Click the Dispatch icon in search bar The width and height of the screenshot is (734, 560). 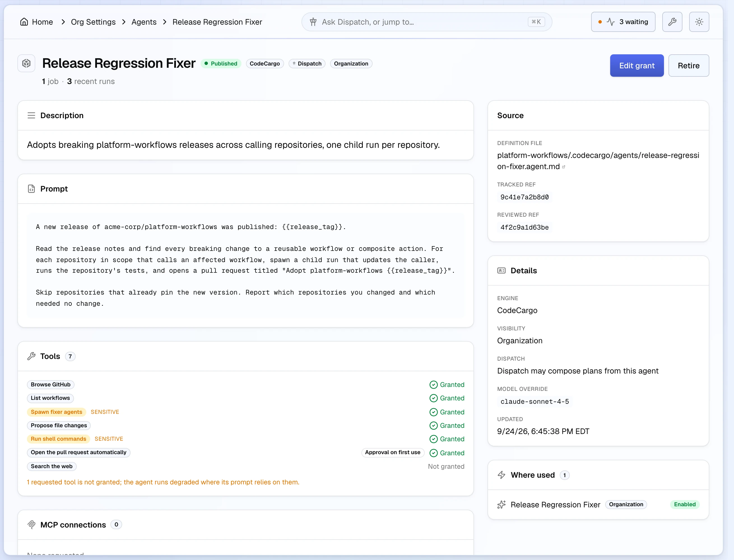coord(313,22)
